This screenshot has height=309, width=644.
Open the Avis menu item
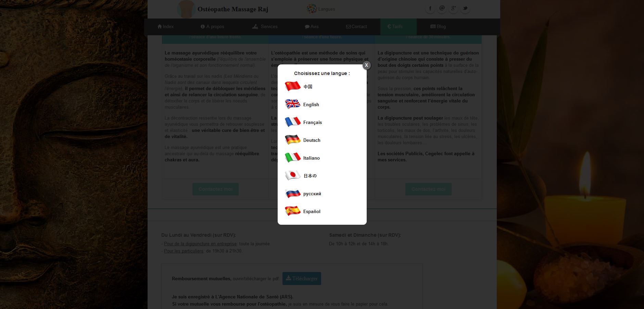(312, 26)
